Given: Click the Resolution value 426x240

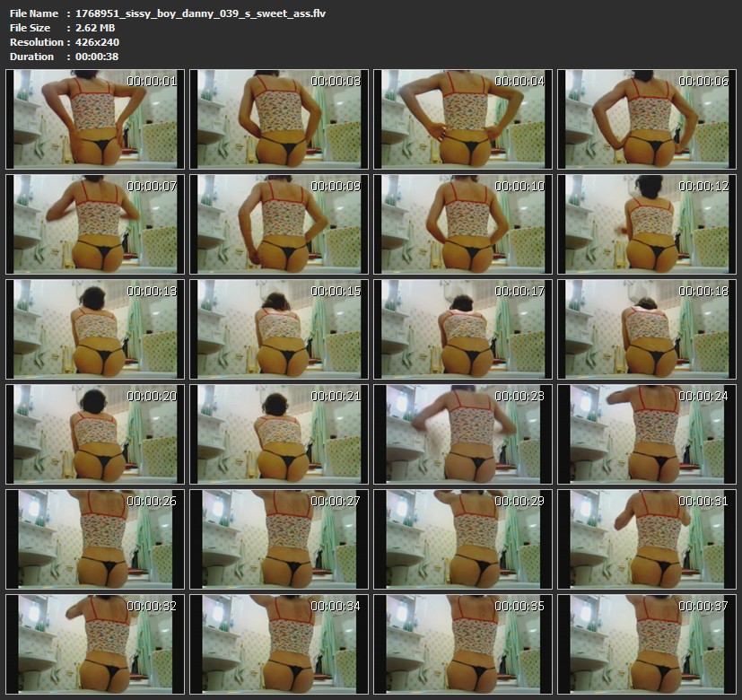Looking at the screenshot, I should pyautogui.click(x=97, y=42).
